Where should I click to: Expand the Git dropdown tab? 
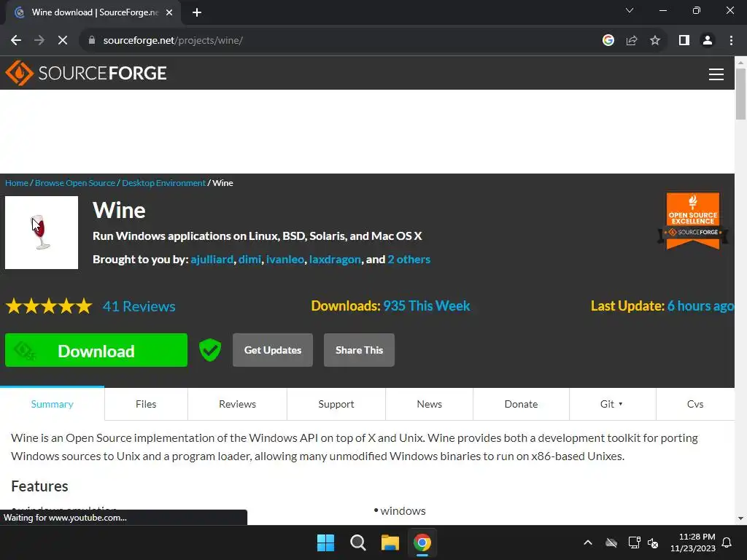point(612,404)
